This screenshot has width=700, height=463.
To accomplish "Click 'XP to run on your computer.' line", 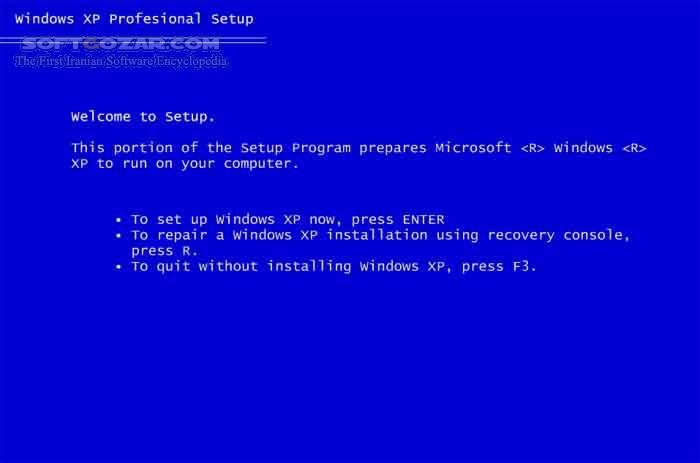I will coord(185,164).
